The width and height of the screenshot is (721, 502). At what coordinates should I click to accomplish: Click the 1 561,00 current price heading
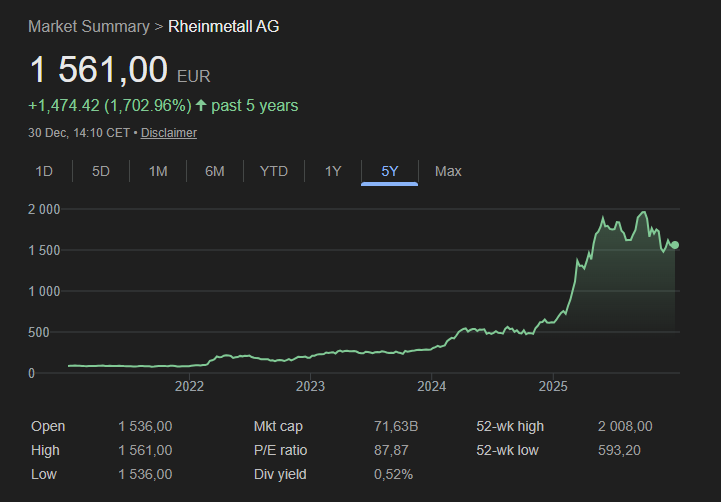point(98,70)
